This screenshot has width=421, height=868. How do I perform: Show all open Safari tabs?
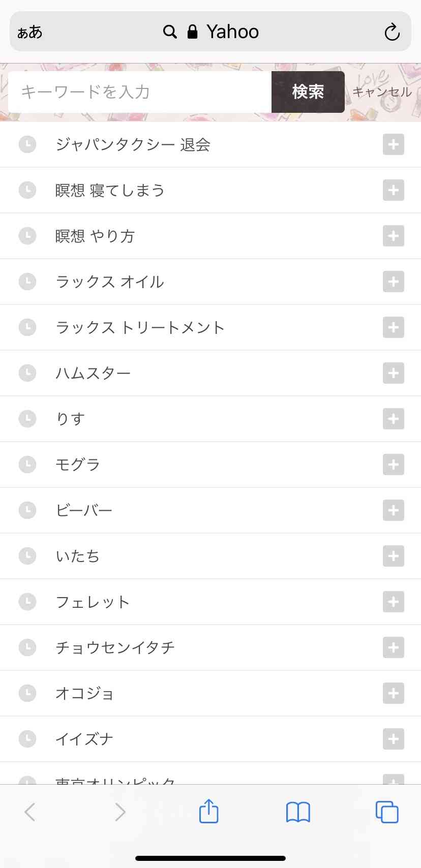[x=387, y=812]
